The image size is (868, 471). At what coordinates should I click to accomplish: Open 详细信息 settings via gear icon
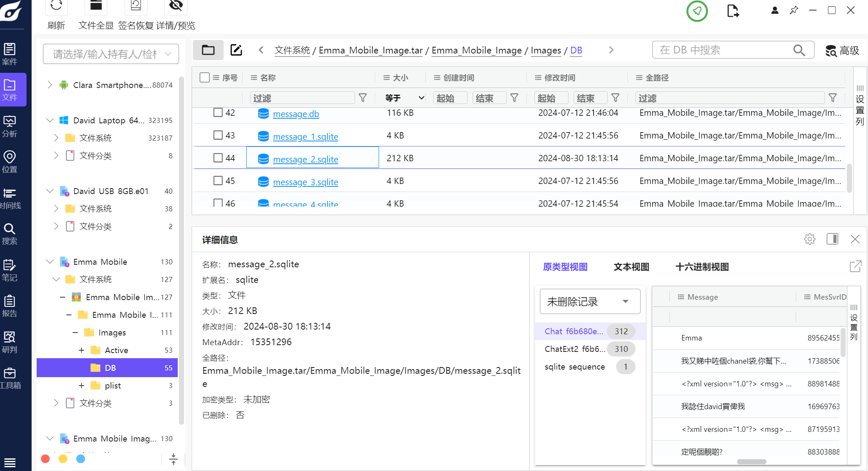(x=810, y=239)
